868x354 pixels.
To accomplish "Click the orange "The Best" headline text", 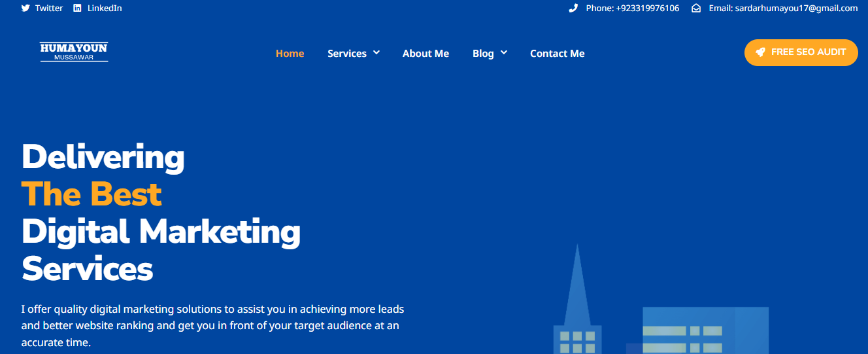I will click(92, 194).
